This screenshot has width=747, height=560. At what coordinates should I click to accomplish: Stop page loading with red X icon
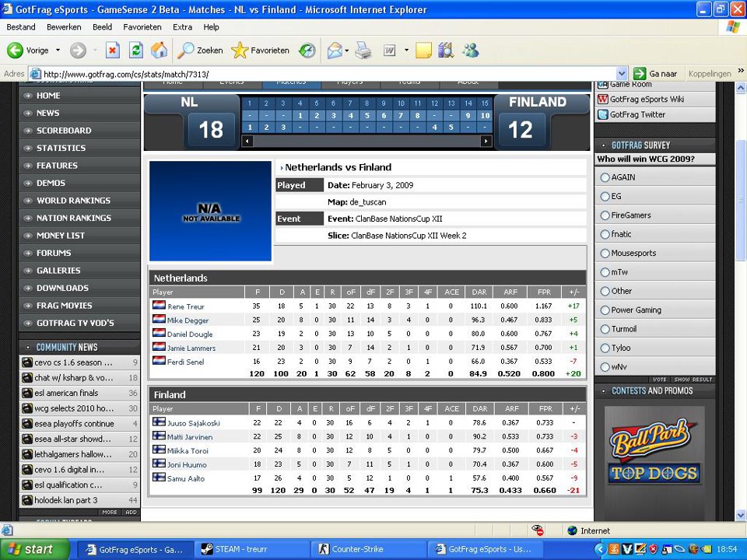pyautogui.click(x=112, y=50)
